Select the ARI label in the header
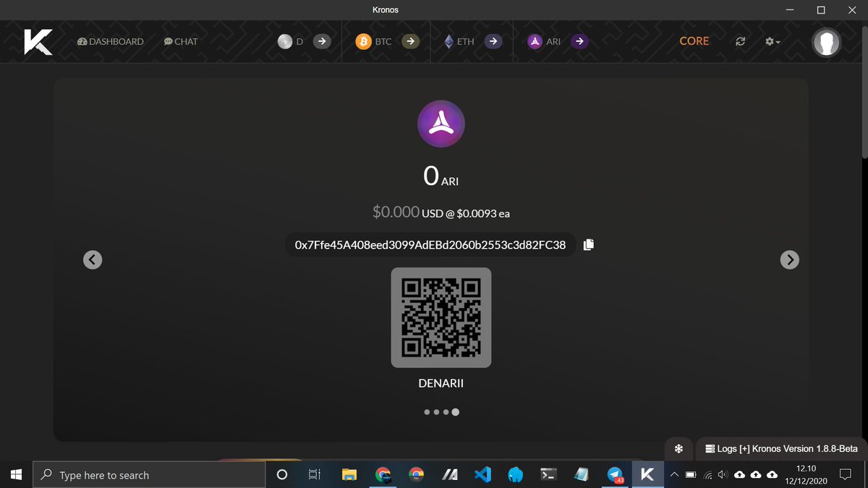The image size is (868, 488). [x=553, y=42]
